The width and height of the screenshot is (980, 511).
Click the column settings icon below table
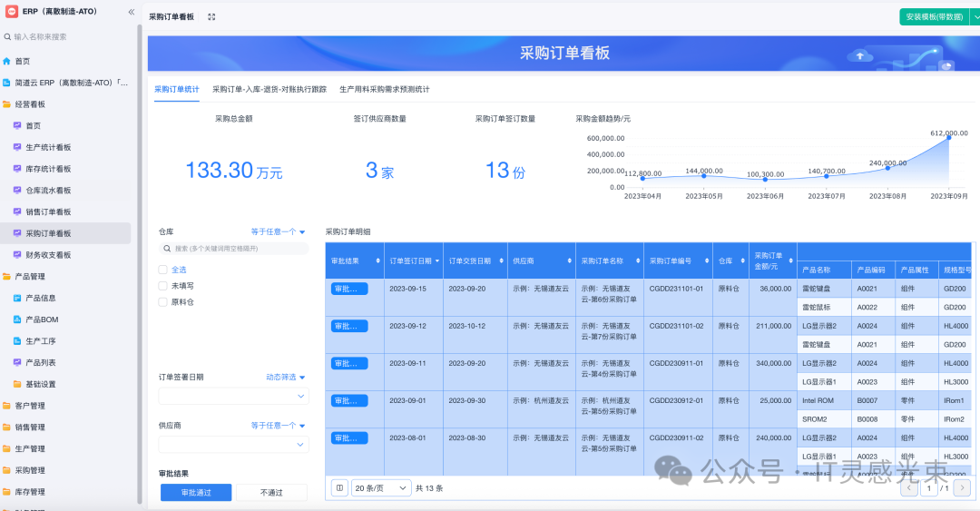(x=338, y=487)
